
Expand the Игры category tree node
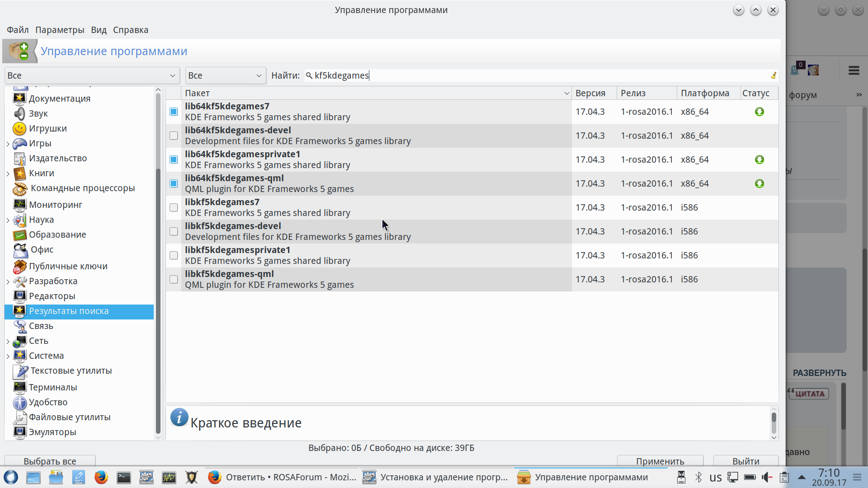pos(8,144)
